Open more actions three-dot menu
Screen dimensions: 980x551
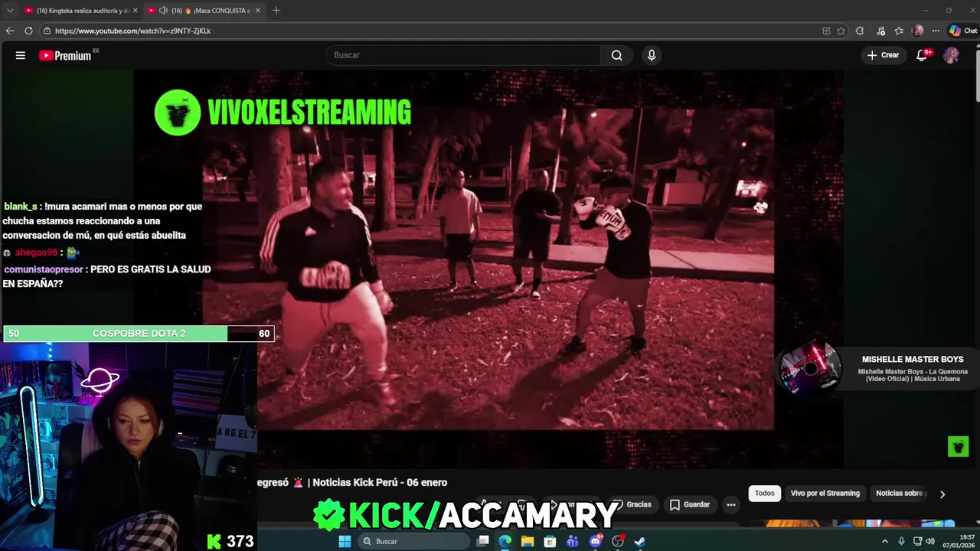[731, 504]
